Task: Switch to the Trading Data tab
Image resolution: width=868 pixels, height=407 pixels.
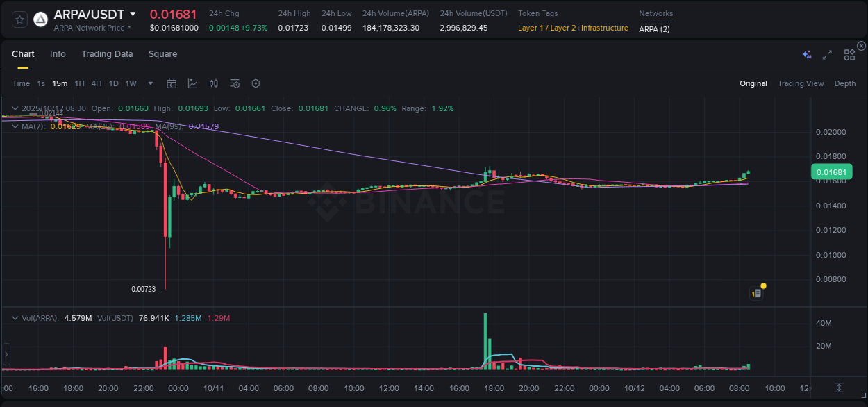Action: pyautogui.click(x=107, y=53)
